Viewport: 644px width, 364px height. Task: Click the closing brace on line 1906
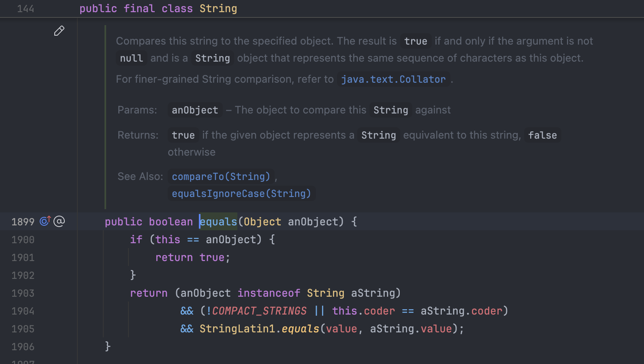(108, 346)
